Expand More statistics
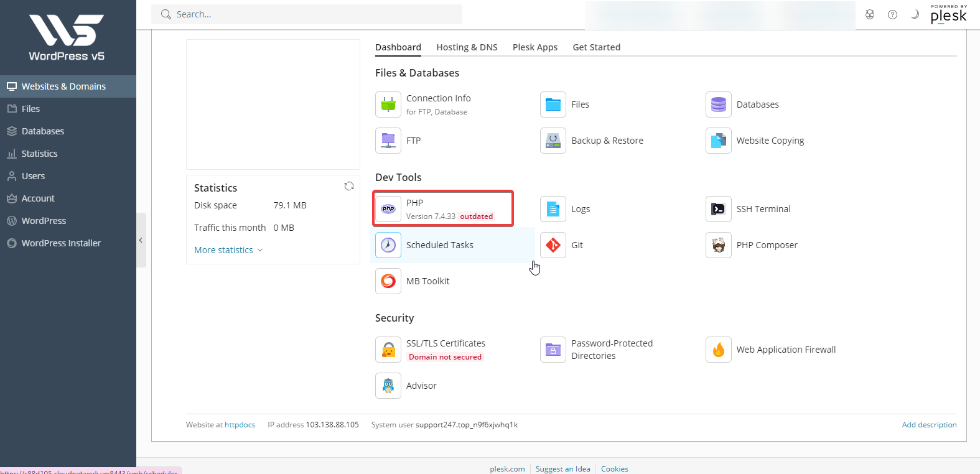 (x=228, y=250)
